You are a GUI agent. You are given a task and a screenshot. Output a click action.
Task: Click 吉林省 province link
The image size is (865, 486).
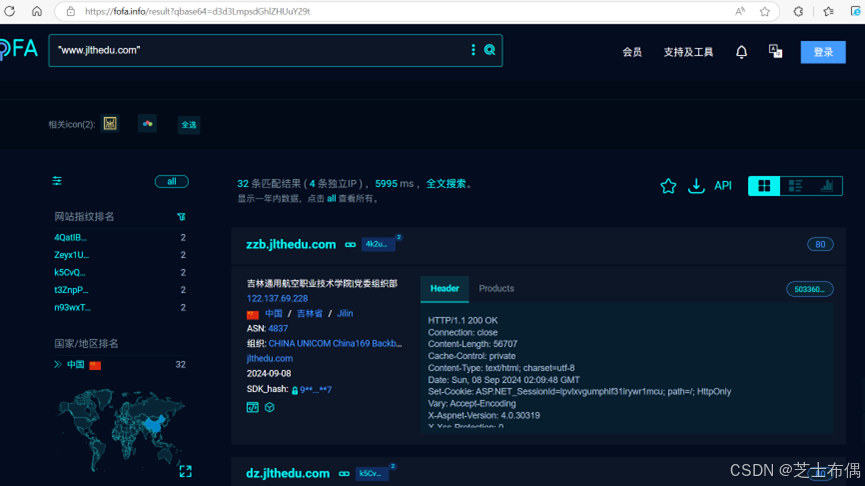pyautogui.click(x=309, y=313)
